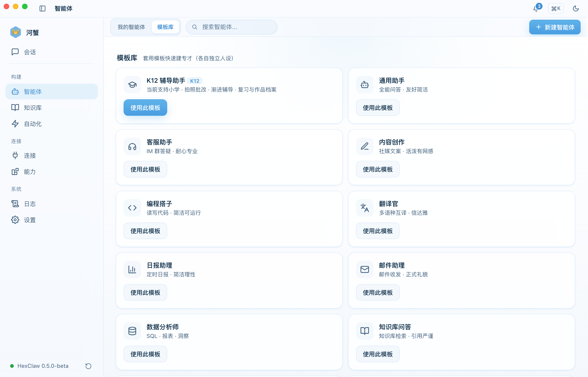The width and height of the screenshot is (588, 377).
Task: Open 日志 in the sidebar
Action: 52,204
